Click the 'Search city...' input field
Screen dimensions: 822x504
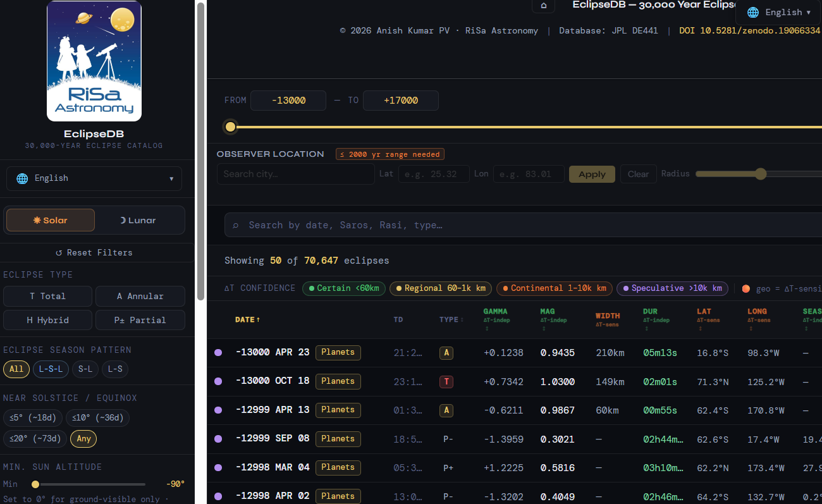click(295, 173)
